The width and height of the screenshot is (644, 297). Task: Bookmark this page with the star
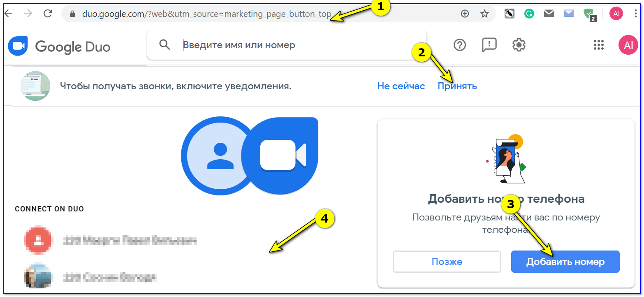click(x=484, y=14)
